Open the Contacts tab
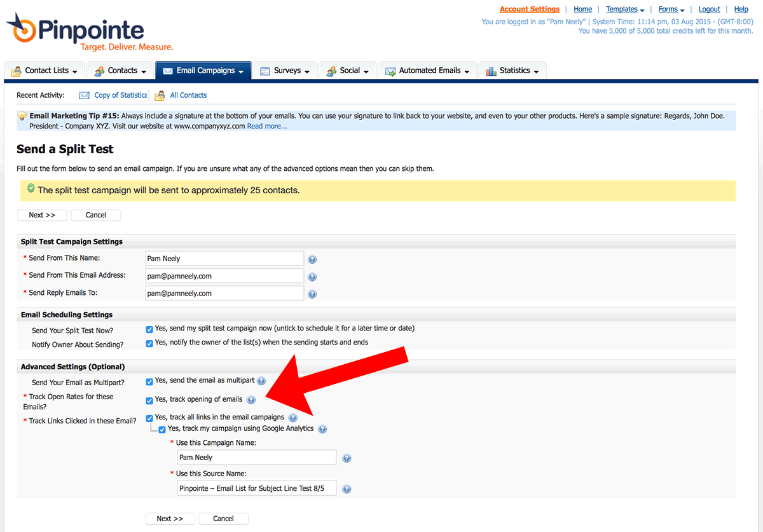Viewport: 763px width, 532px height. pos(120,71)
